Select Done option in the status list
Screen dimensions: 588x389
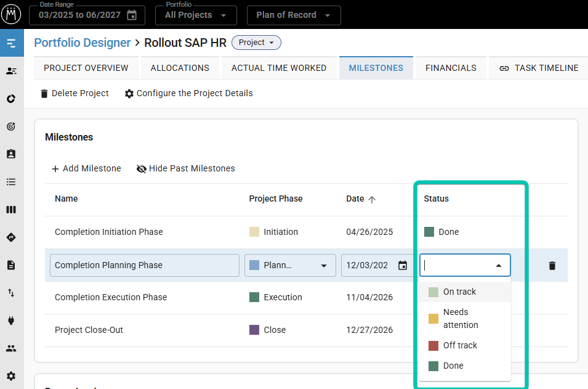(465, 366)
